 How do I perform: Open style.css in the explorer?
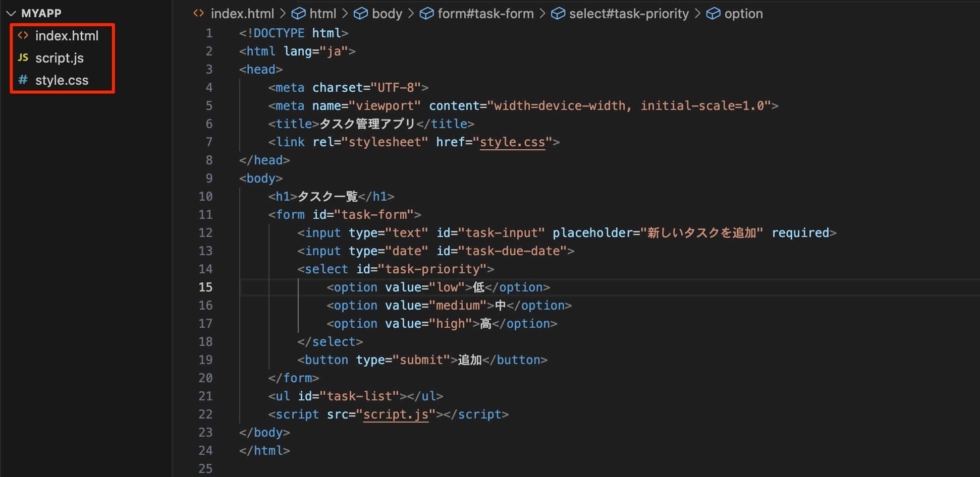(62, 80)
